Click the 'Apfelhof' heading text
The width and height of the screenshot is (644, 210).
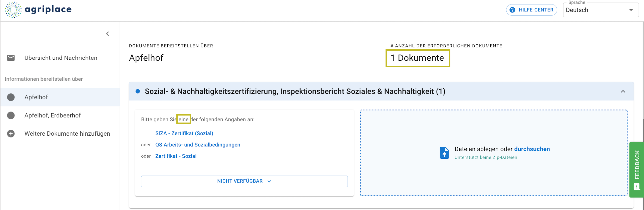pos(146,58)
